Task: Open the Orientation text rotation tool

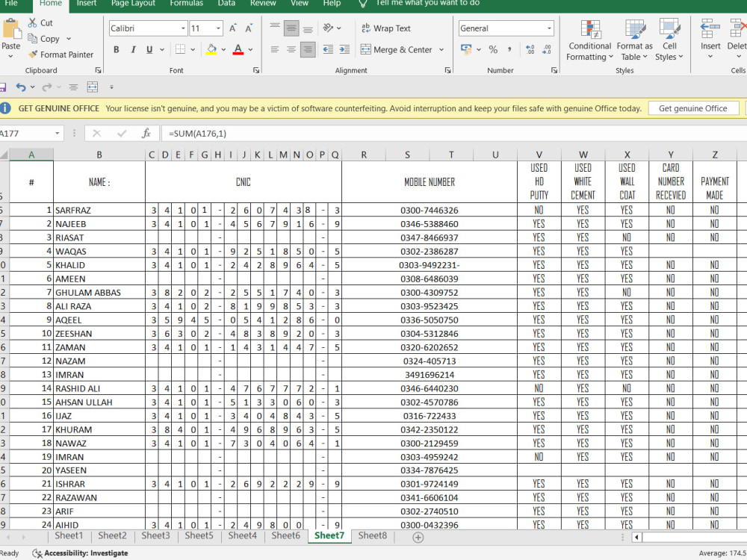Action: (x=328, y=28)
